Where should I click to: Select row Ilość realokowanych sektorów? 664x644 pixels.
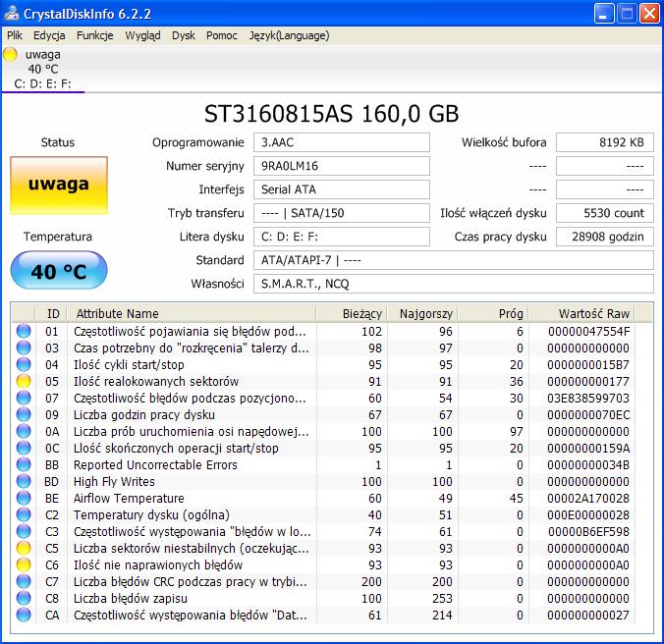click(x=325, y=381)
